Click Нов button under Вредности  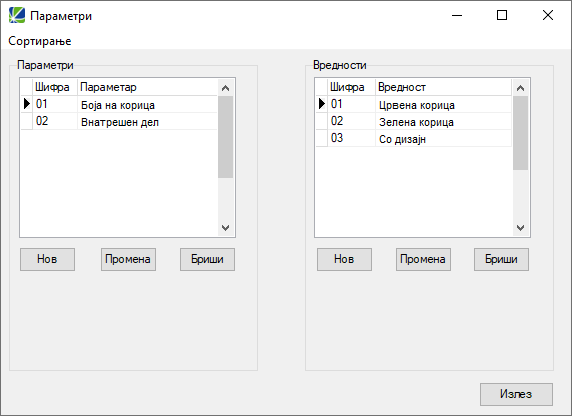pyautogui.click(x=344, y=259)
